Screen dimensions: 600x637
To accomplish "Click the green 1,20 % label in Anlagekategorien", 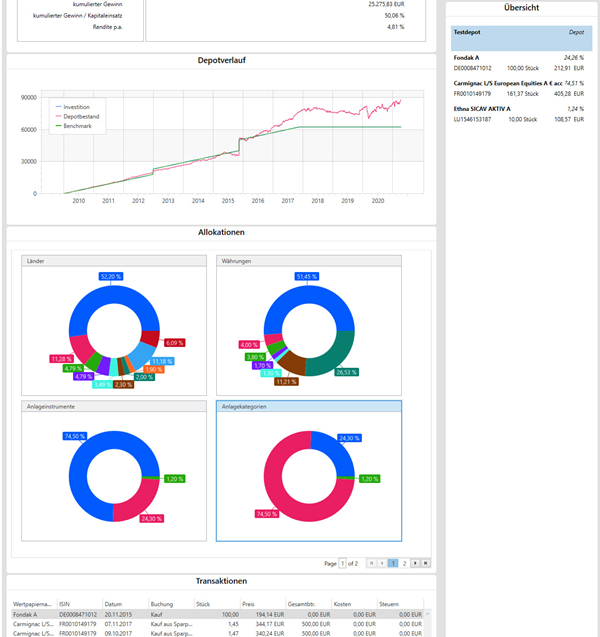I will [370, 479].
